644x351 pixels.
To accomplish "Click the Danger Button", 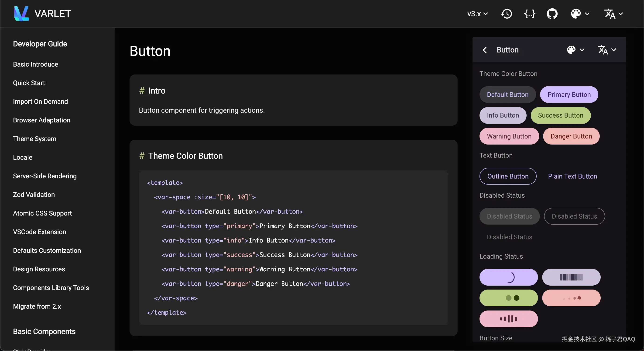I will tap(571, 136).
